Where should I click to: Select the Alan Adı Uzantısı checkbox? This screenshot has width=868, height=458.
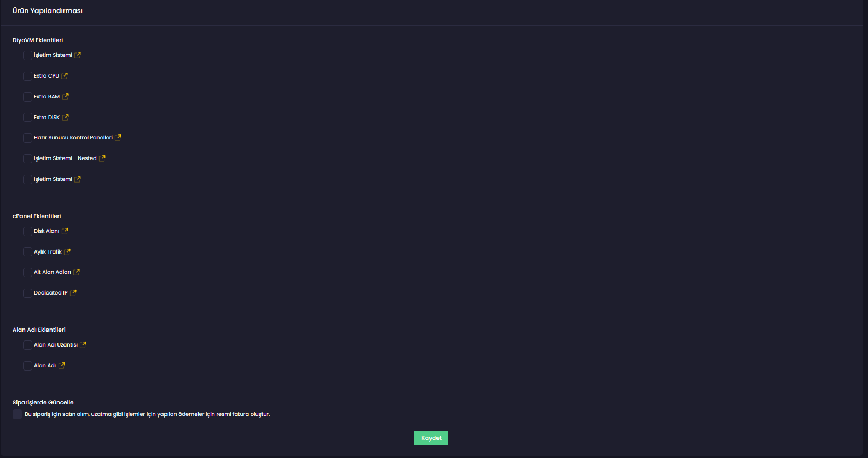click(x=27, y=345)
